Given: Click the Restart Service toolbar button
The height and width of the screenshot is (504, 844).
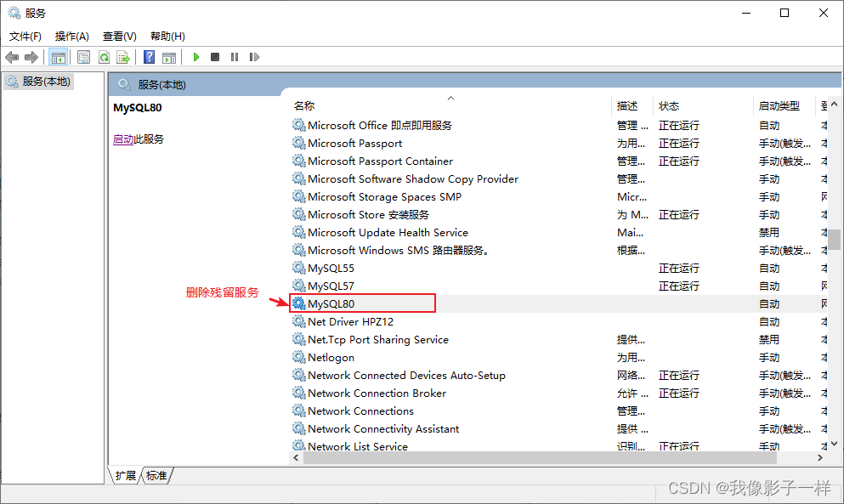Looking at the screenshot, I should [254, 57].
